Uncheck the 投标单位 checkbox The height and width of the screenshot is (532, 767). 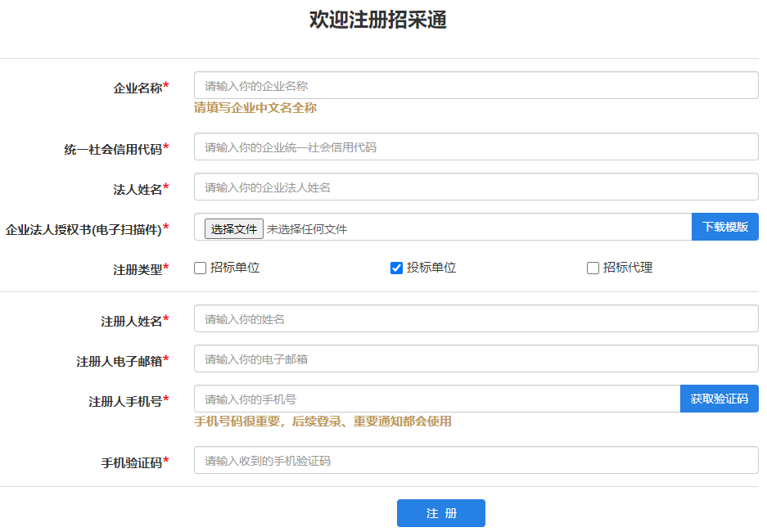pos(397,268)
